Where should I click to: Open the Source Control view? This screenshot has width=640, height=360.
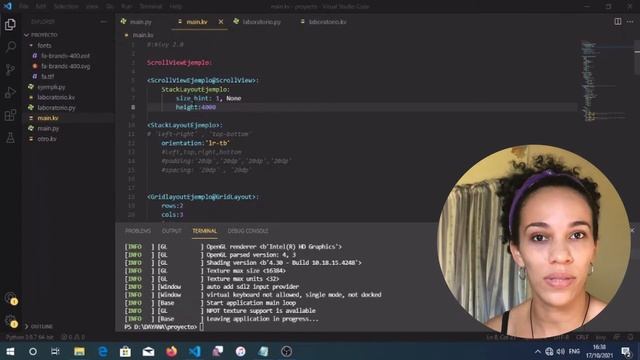pos(10,69)
